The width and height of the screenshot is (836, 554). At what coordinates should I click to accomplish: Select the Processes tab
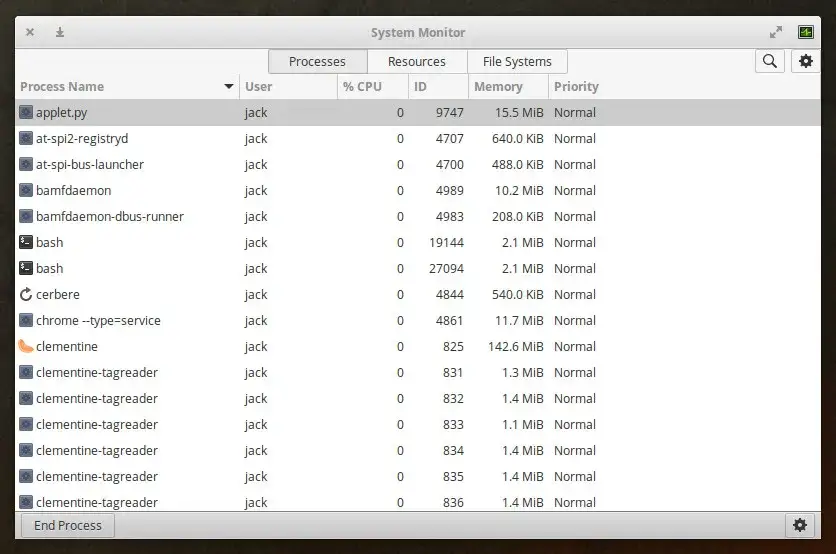tap(317, 61)
